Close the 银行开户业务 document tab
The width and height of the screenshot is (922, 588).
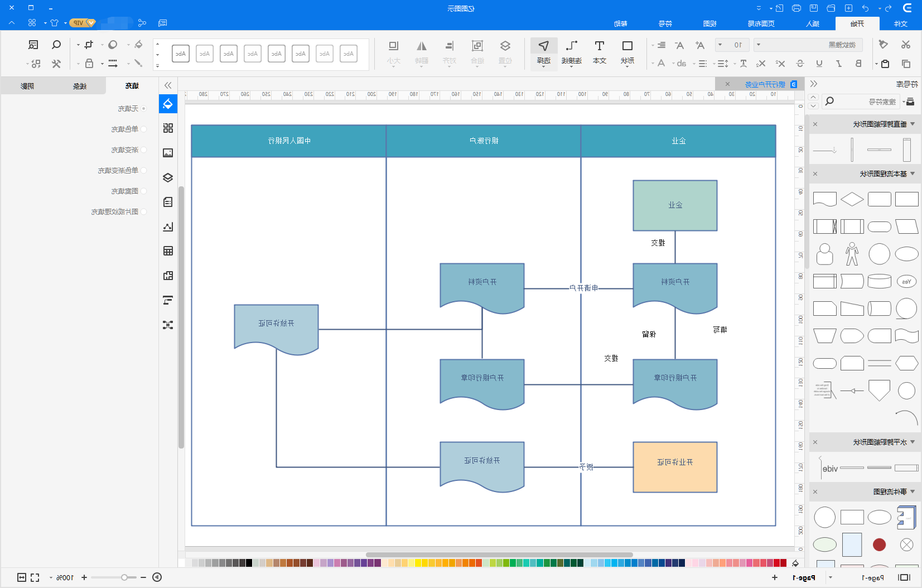tap(727, 84)
